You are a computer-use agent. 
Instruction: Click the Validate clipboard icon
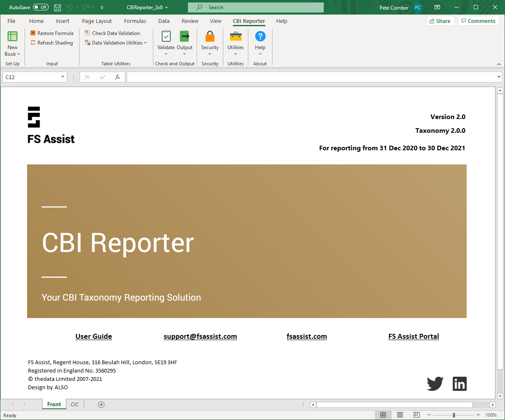click(166, 36)
